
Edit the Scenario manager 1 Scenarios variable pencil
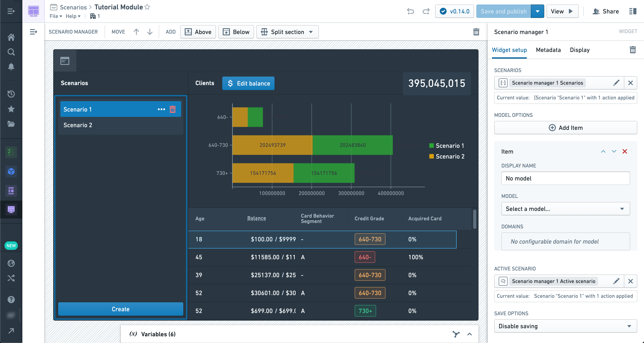coord(616,83)
